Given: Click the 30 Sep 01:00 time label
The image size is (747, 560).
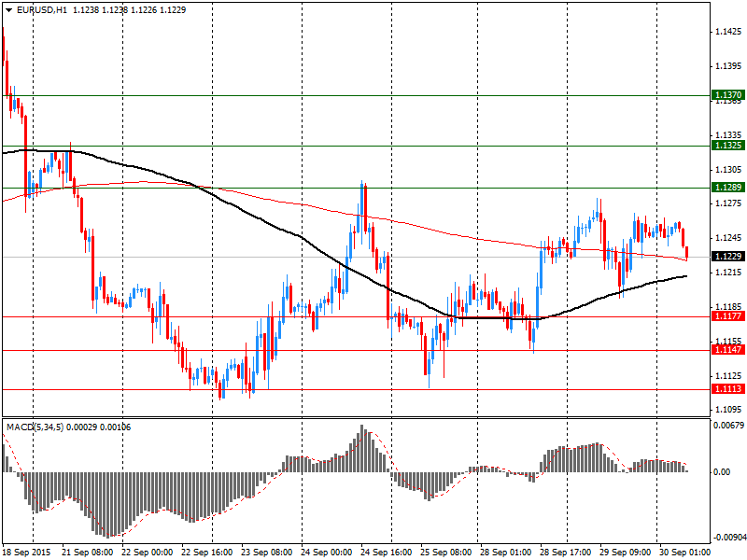Looking at the screenshot, I should point(685,553).
